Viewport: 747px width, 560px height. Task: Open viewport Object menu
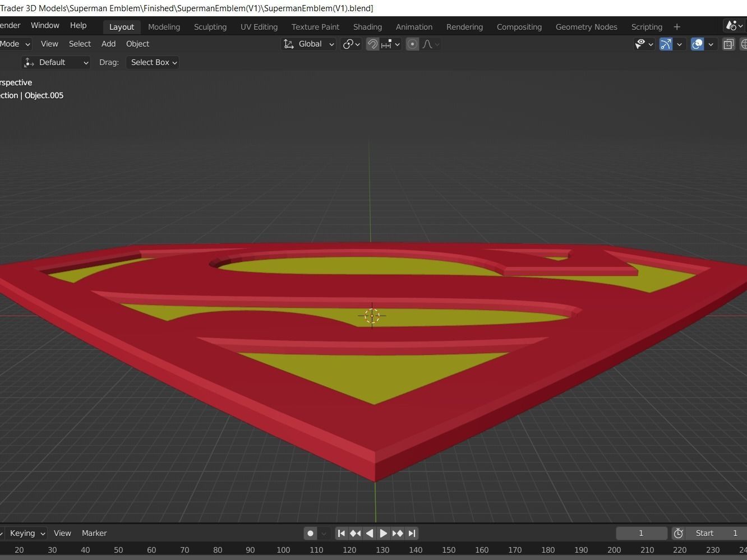[137, 44]
